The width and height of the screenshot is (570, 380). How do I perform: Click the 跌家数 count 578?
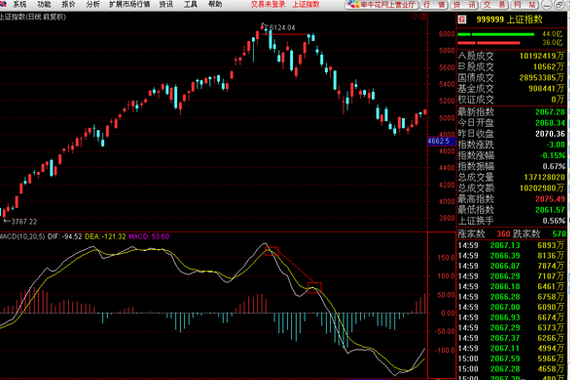(559, 234)
